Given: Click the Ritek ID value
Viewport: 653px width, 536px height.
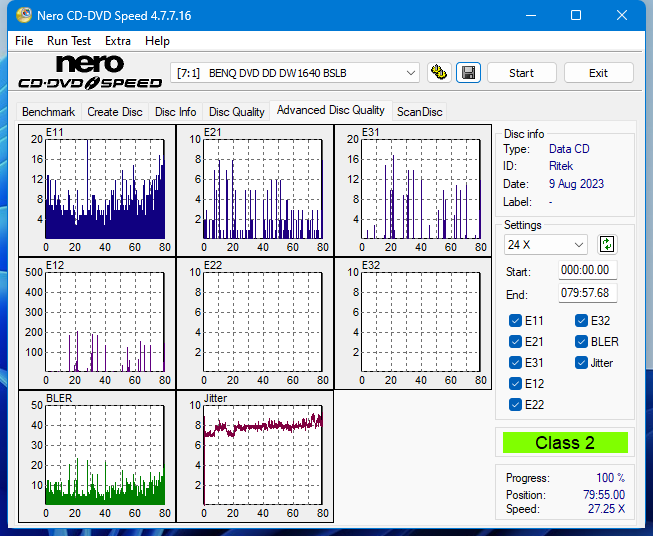Looking at the screenshot, I should [561, 166].
